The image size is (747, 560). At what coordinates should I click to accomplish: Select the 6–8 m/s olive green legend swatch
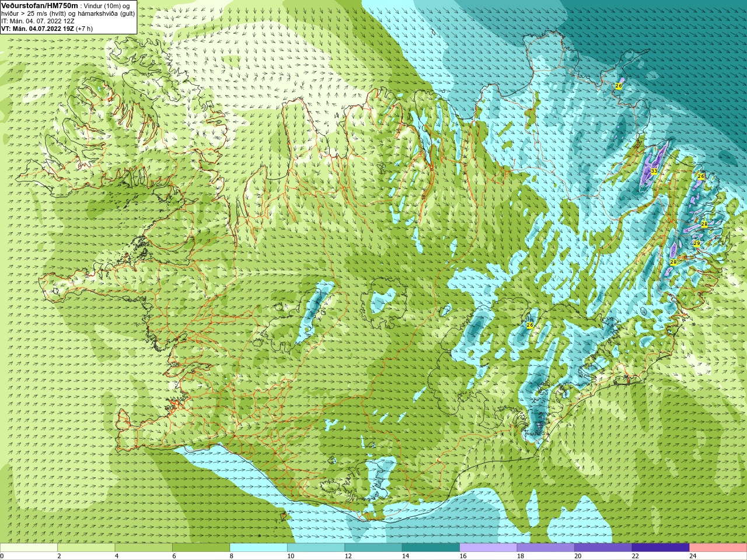pyautogui.click(x=201, y=548)
